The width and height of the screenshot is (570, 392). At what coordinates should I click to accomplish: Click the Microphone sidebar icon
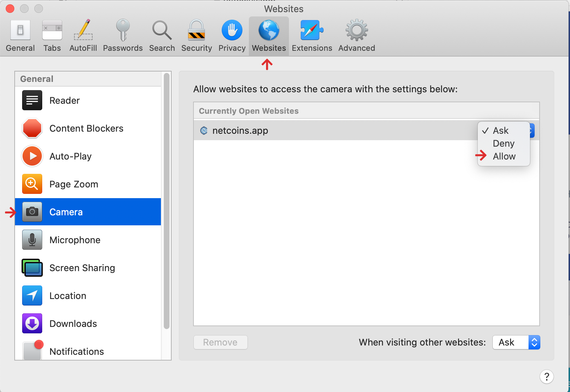click(x=32, y=240)
